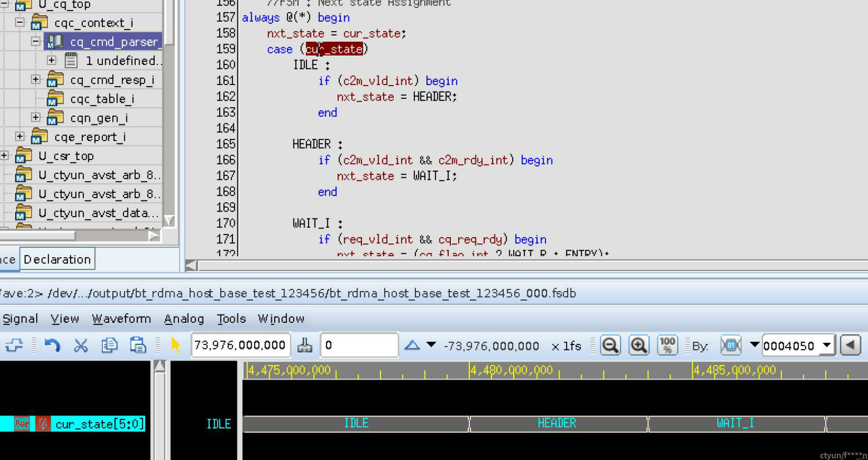Click the get signals icon left of undo
Screen dimensions: 868x460
[x=14, y=346]
